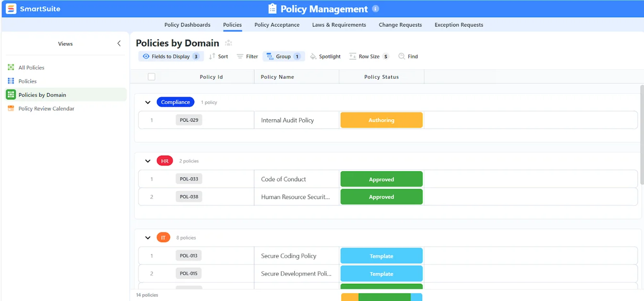Click the Template status for Secure Development Policy
The image size is (644, 301).
[382, 274]
